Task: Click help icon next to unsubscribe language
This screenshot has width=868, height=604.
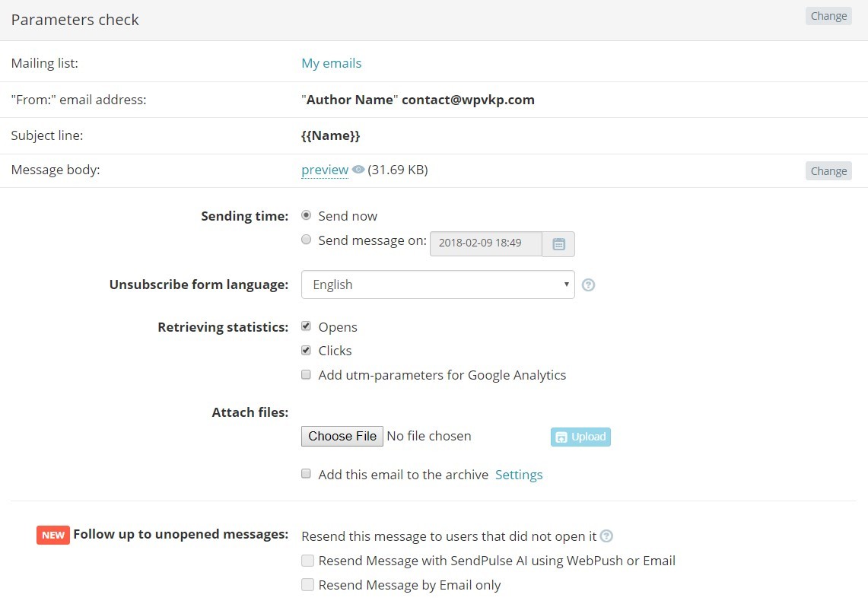Action: click(x=589, y=285)
